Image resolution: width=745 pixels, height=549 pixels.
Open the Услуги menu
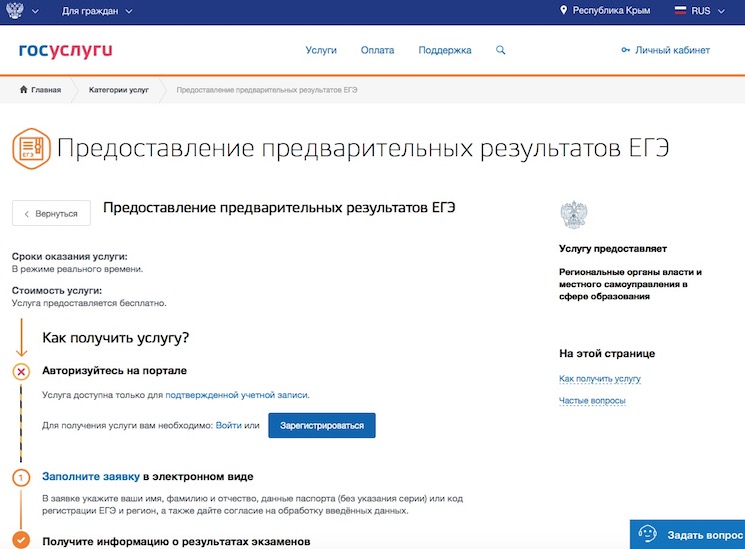point(321,50)
